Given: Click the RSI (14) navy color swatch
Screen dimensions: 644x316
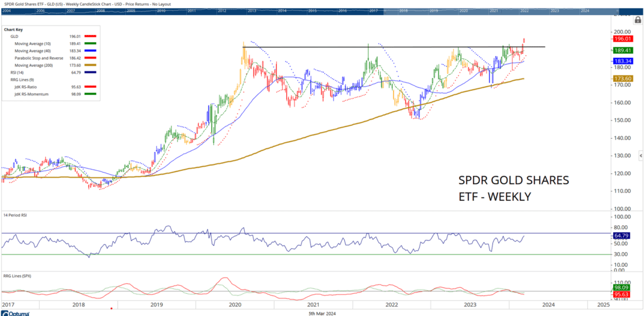Looking at the screenshot, I should tap(90, 73).
